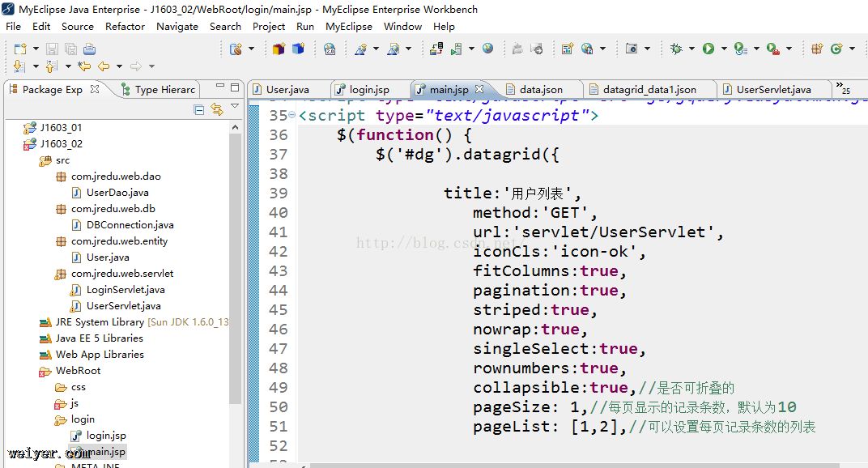This screenshot has height=468, width=868.
Task: Maximize the Package Explorer panel
Action: [x=235, y=87]
